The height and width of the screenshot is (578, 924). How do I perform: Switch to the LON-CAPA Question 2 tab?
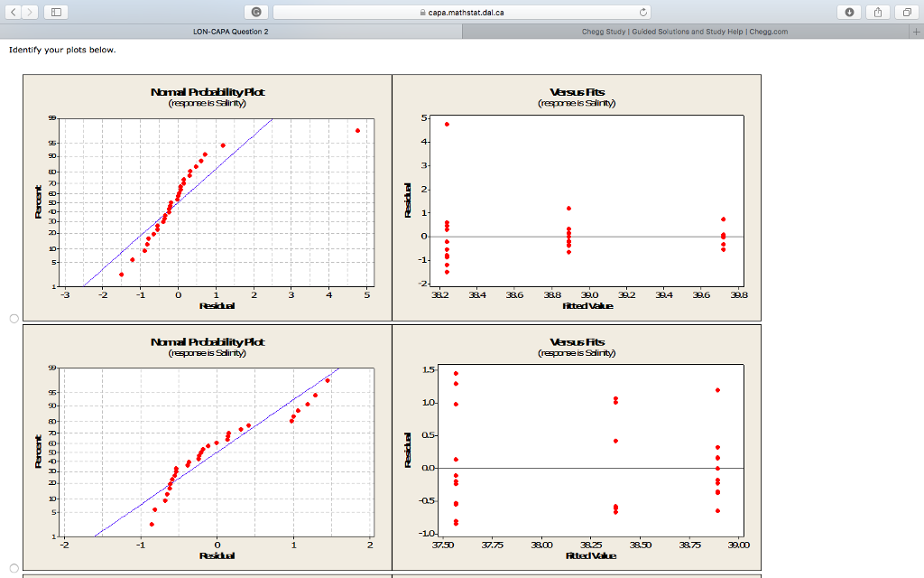click(x=230, y=30)
